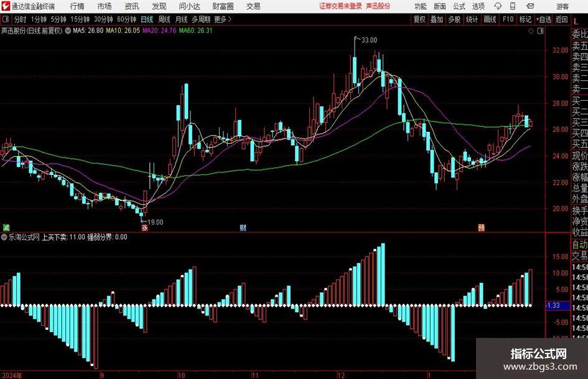Click the 游客 user account label
The image size is (588, 379).
[562, 6]
